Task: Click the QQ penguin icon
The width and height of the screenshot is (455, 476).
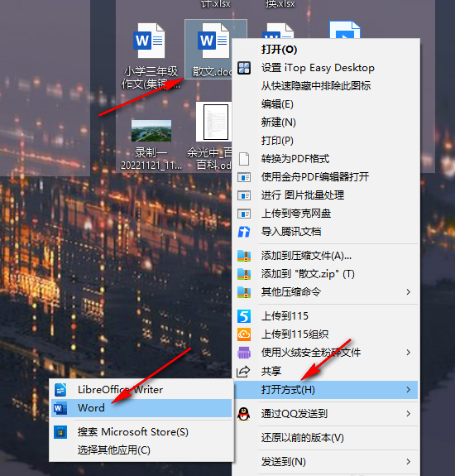Action: 244,413
